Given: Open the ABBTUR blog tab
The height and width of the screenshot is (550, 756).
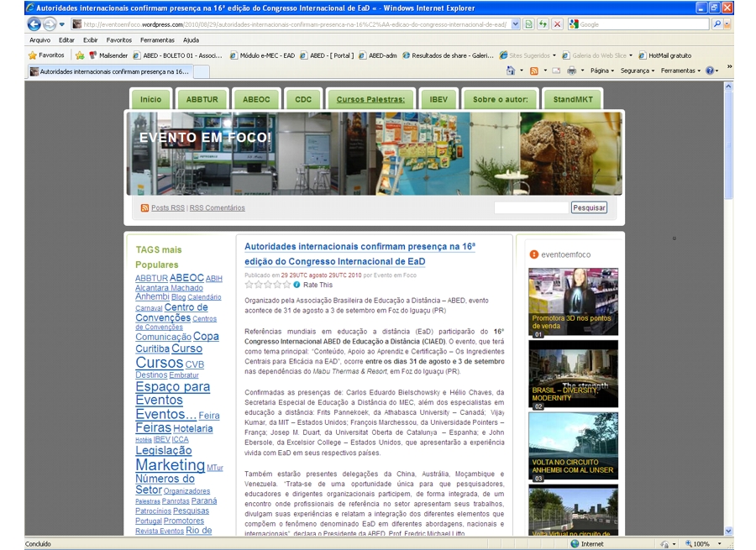Looking at the screenshot, I should 202,99.
